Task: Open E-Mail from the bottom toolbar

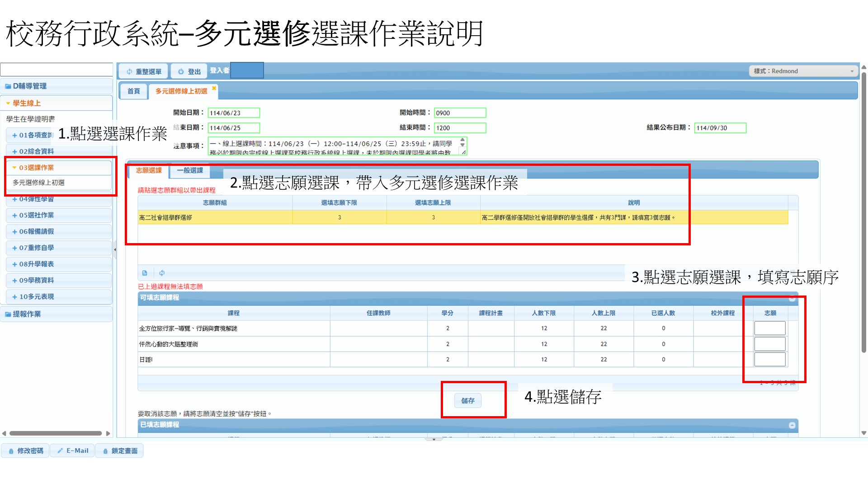Action: [73, 450]
